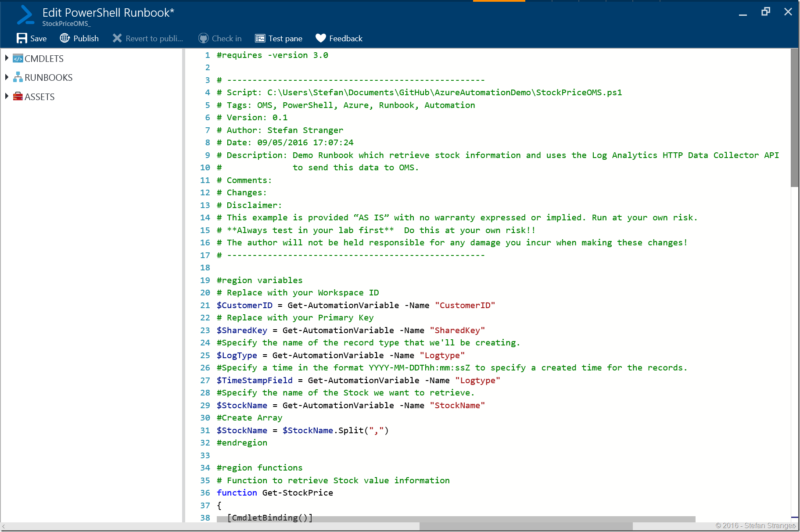Choose Publish in the toolbar
Image resolution: width=800 pixels, height=532 pixels.
point(86,39)
